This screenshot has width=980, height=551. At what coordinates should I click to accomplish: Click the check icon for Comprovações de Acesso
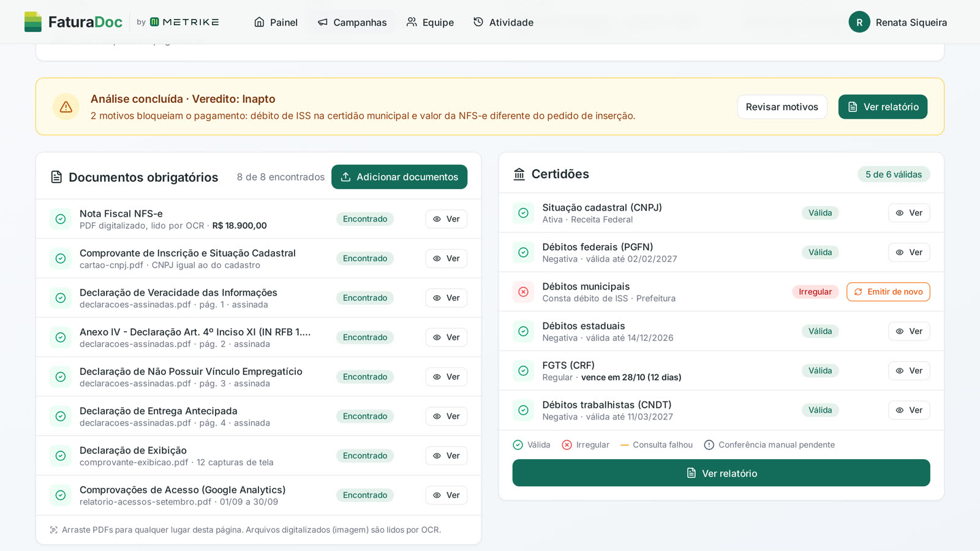pos(61,495)
